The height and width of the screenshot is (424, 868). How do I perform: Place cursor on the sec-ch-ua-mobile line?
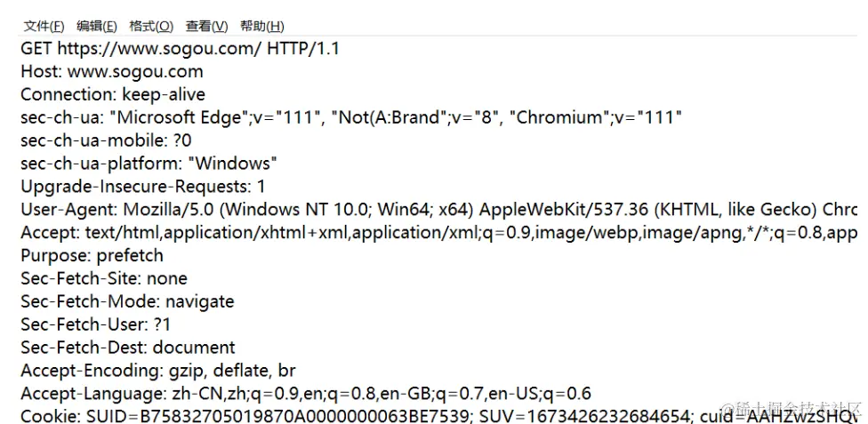click(x=107, y=140)
